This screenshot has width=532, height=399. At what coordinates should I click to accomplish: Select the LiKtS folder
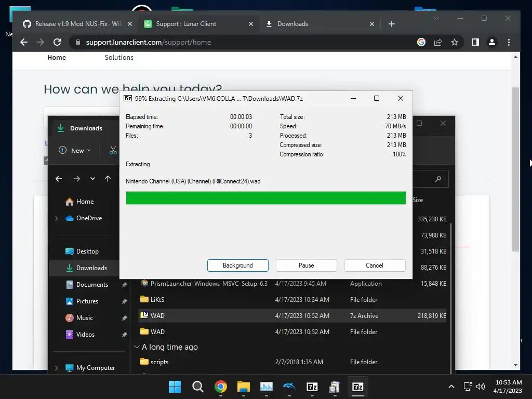[294, 300]
